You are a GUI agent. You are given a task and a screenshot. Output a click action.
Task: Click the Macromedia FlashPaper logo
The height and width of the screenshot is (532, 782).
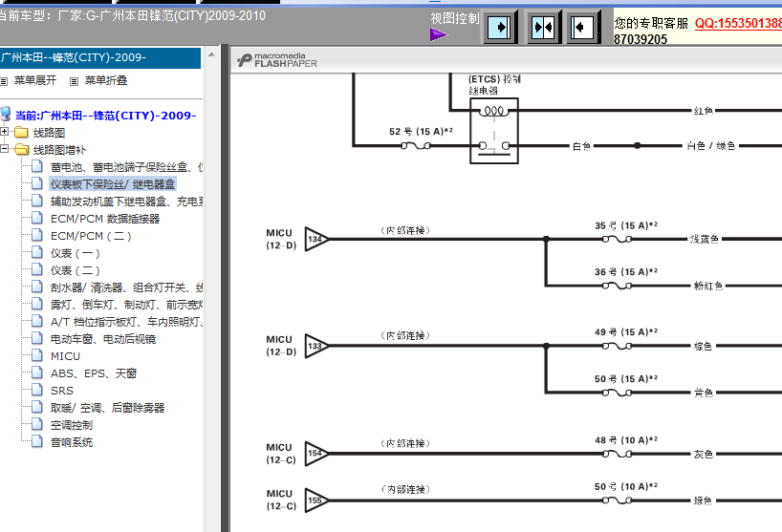(277, 60)
